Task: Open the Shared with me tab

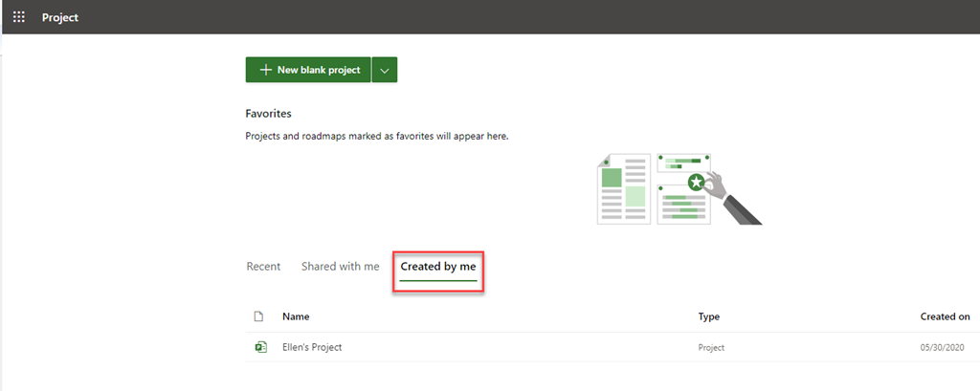Action: tap(340, 266)
